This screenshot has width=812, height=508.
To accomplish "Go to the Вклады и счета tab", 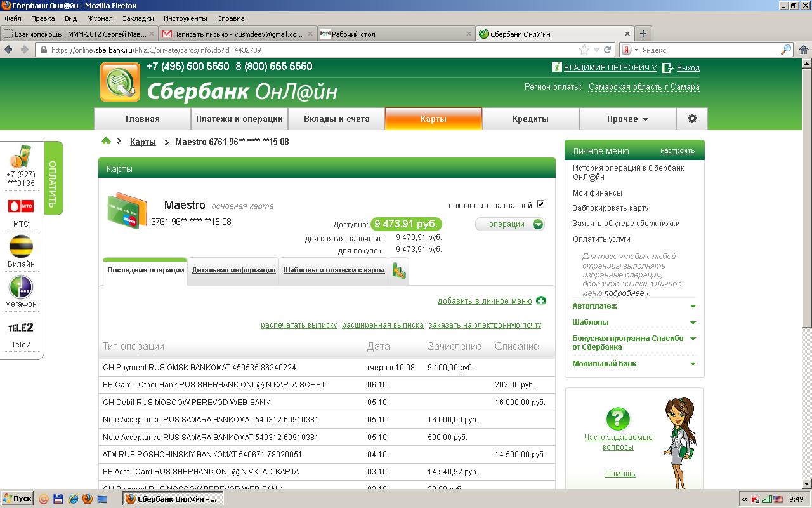I will pyautogui.click(x=337, y=119).
